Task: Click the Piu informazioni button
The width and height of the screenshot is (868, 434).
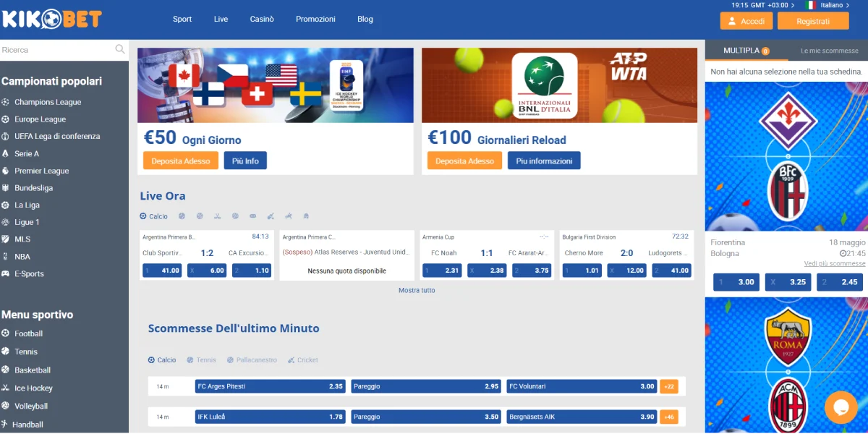Action: 544,161
